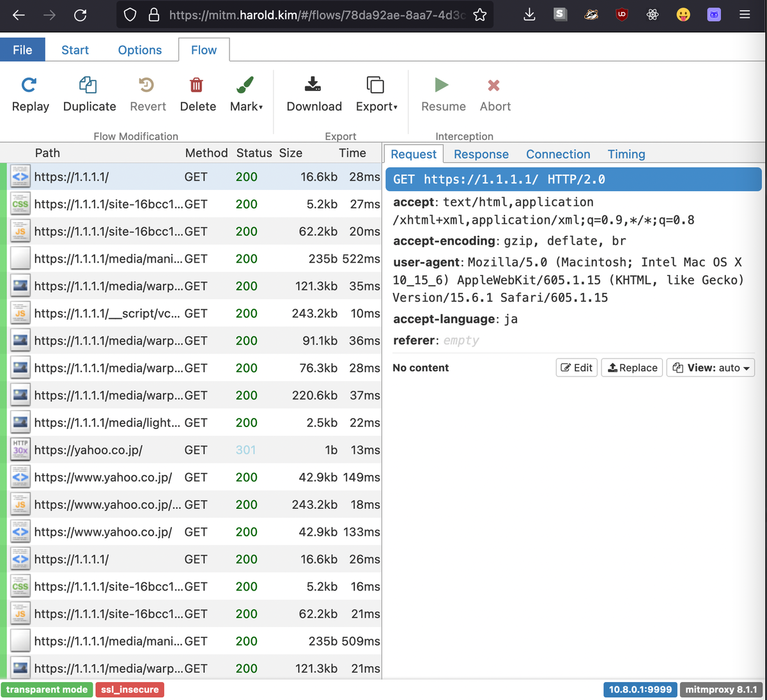
Task: Download the flow
Action: (314, 95)
